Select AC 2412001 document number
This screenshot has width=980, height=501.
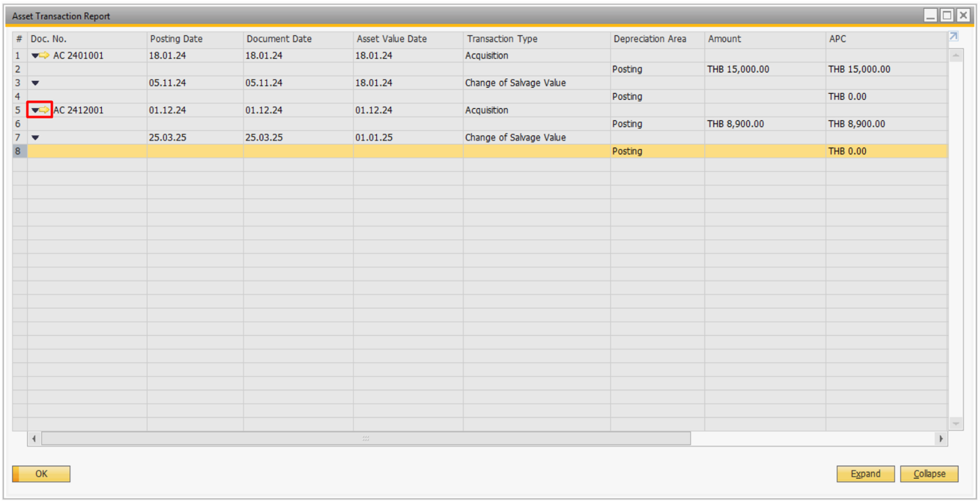79,110
